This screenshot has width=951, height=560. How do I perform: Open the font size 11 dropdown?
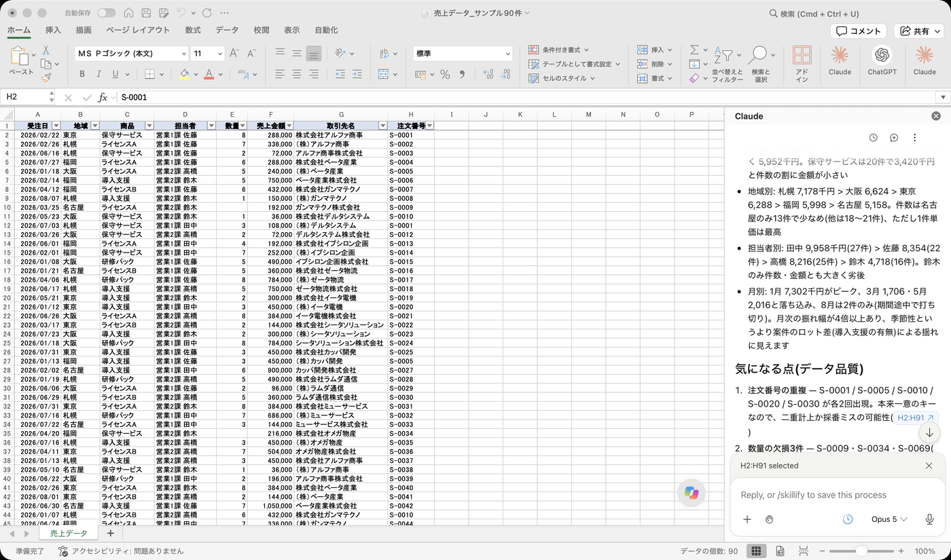click(219, 54)
